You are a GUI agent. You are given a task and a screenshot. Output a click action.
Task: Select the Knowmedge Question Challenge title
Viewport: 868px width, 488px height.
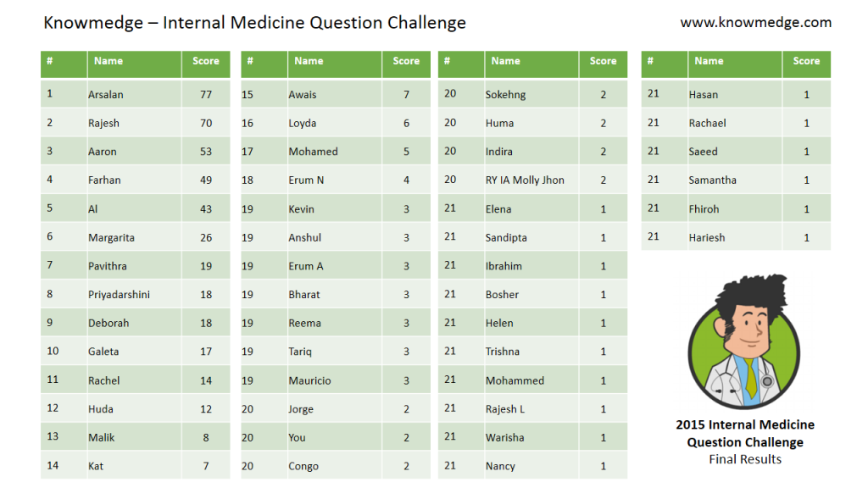tap(254, 23)
